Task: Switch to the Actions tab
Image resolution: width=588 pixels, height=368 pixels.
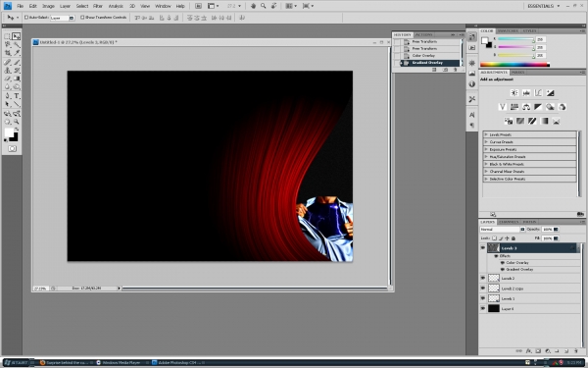Action: tap(423, 34)
